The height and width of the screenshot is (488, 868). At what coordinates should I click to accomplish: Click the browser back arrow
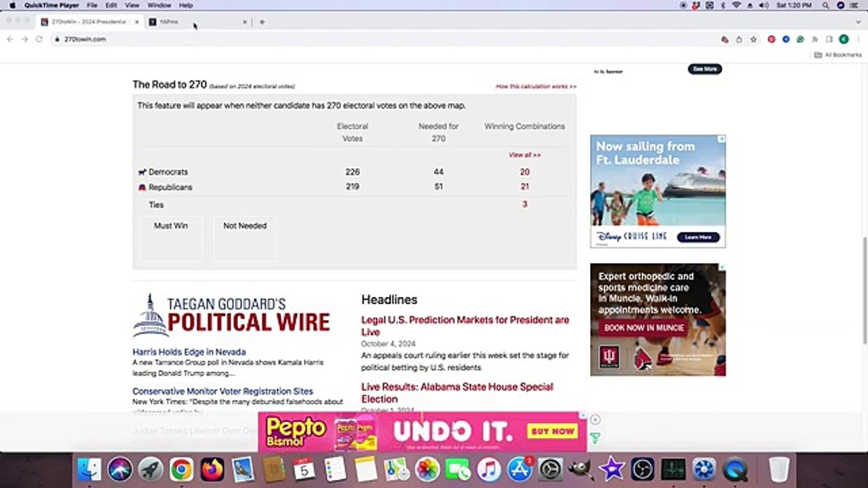click(x=10, y=39)
